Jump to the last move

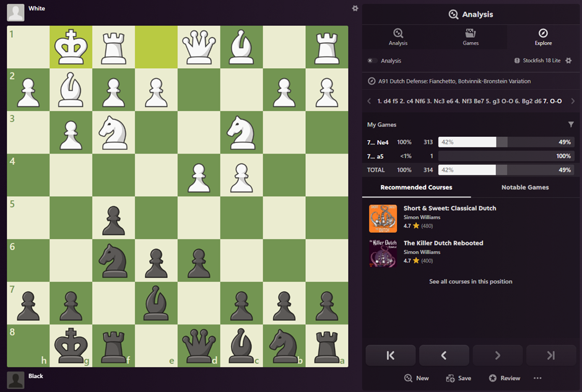pos(551,355)
